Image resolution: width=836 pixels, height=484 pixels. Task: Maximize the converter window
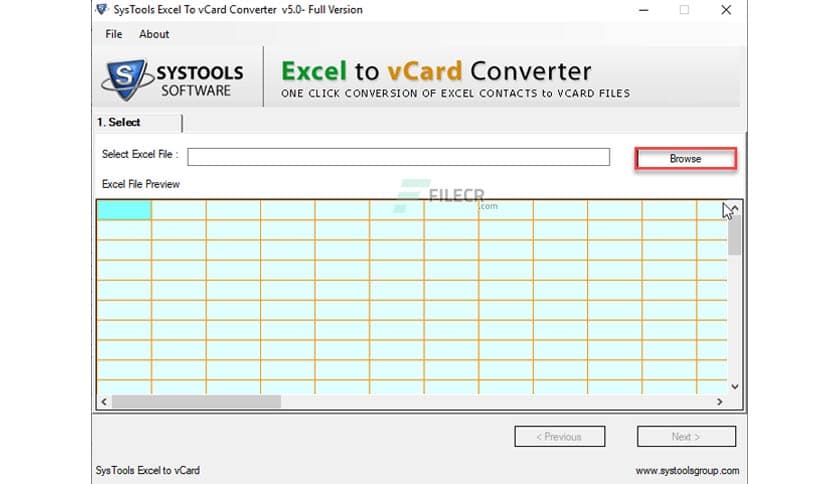[684, 10]
